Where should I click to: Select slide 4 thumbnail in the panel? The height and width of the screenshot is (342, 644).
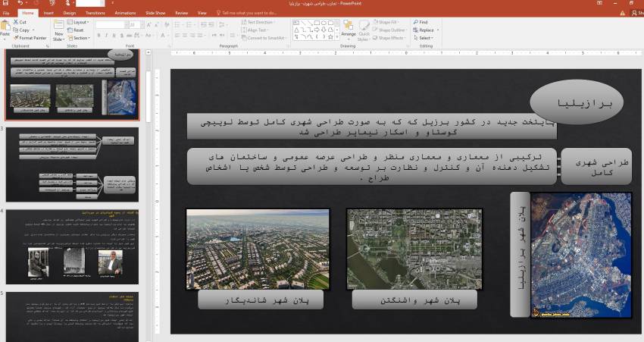click(72, 243)
